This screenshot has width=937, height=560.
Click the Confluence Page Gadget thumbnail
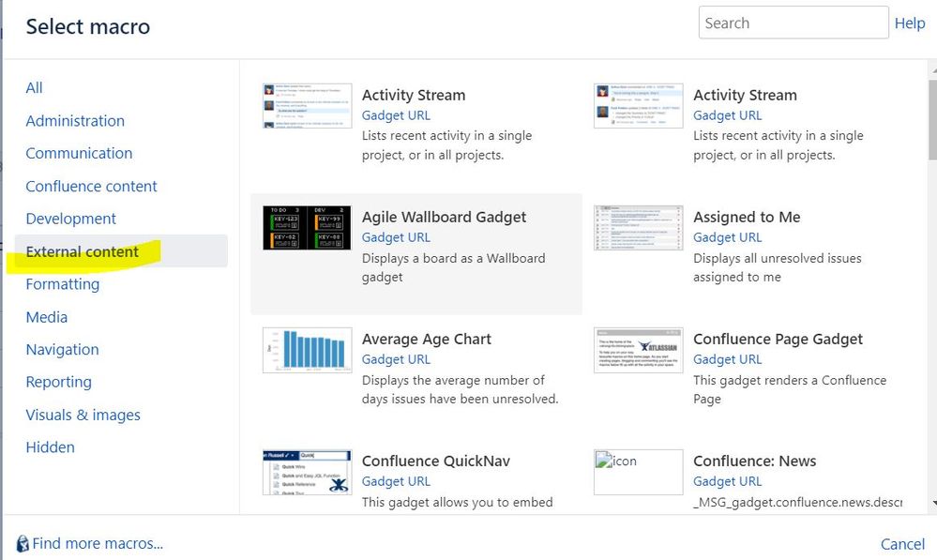638,350
